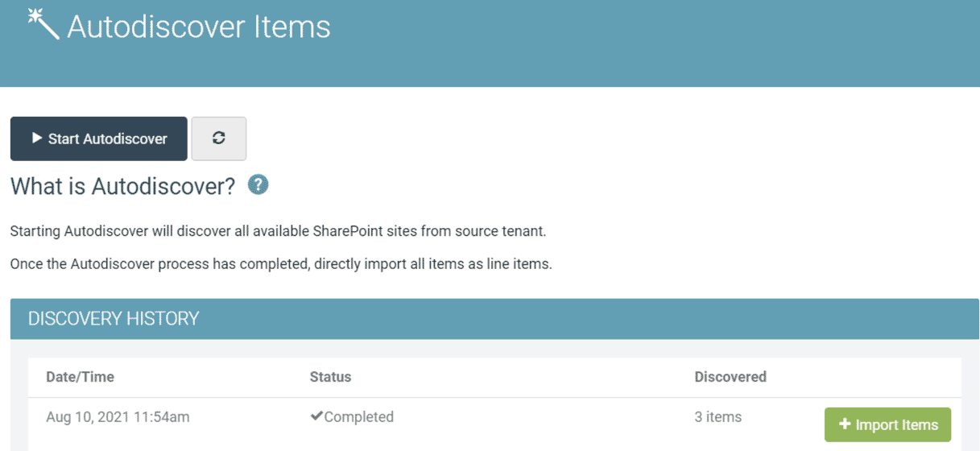Image resolution: width=980 pixels, height=451 pixels.
Task: Select the Status column header
Action: point(330,376)
